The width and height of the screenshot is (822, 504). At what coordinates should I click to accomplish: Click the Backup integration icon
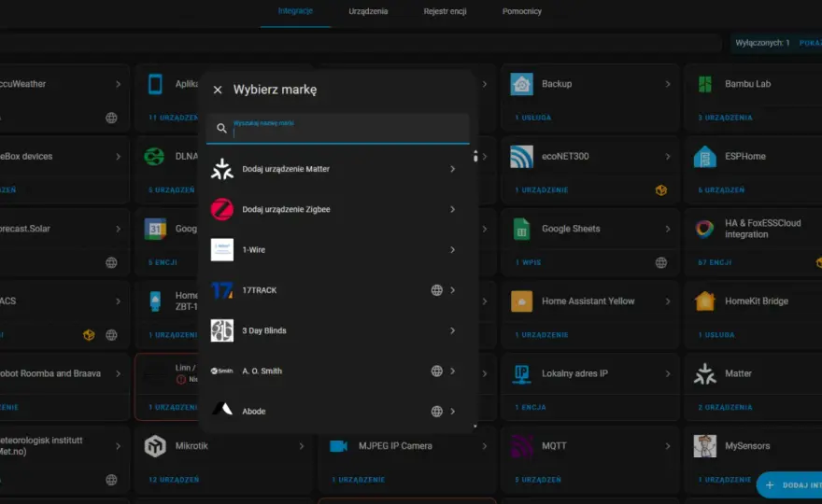click(x=521, y=84)
